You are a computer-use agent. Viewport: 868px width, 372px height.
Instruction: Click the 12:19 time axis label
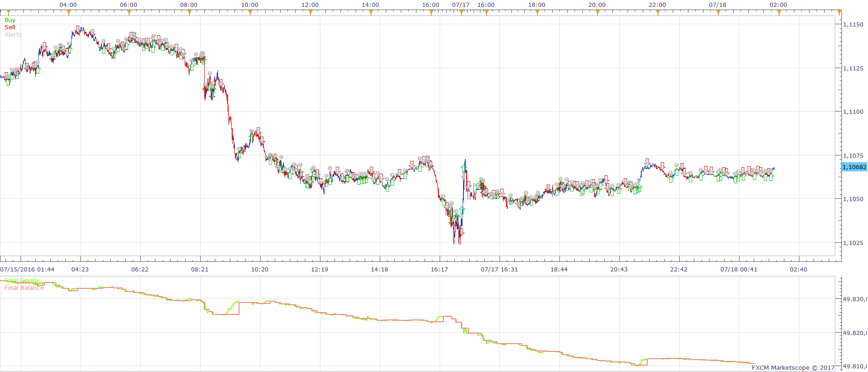320,270
